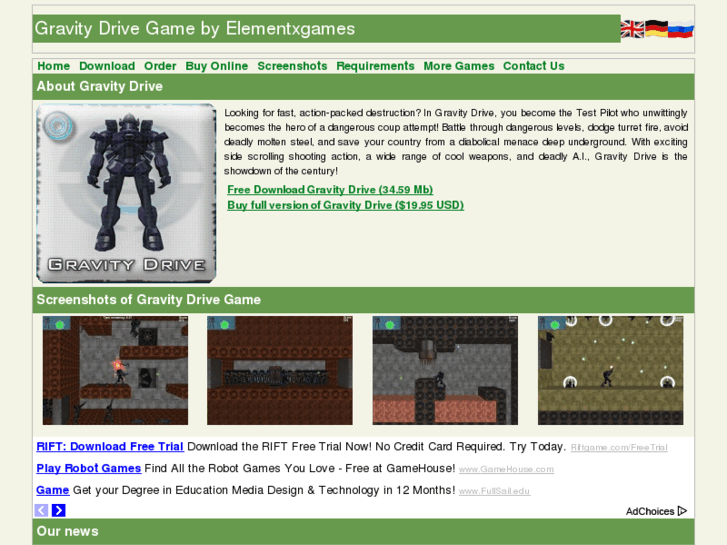This screenshot has height=545, width=727.
Task: Open fourth screenshot with olive background
Action: coord(610,370)
